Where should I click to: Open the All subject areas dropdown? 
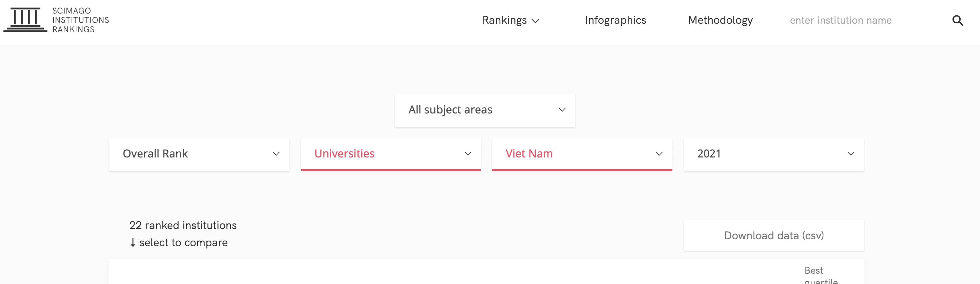coord(485,111)
